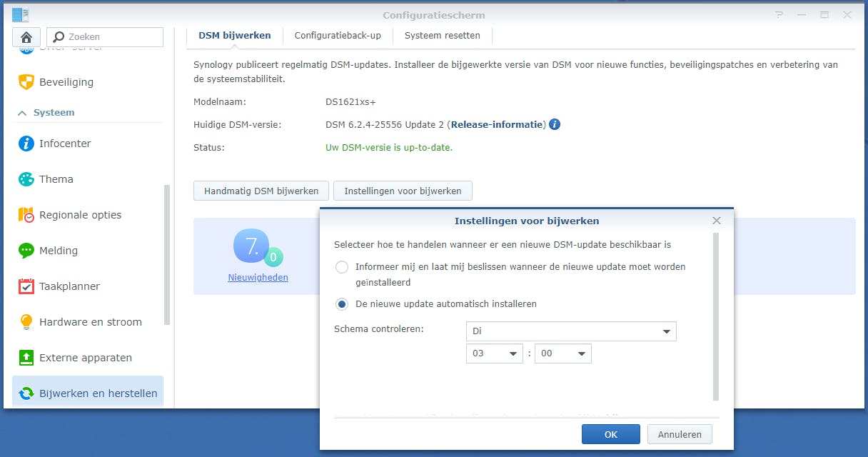Click the Beveiliging shield icon

(26, 81)
